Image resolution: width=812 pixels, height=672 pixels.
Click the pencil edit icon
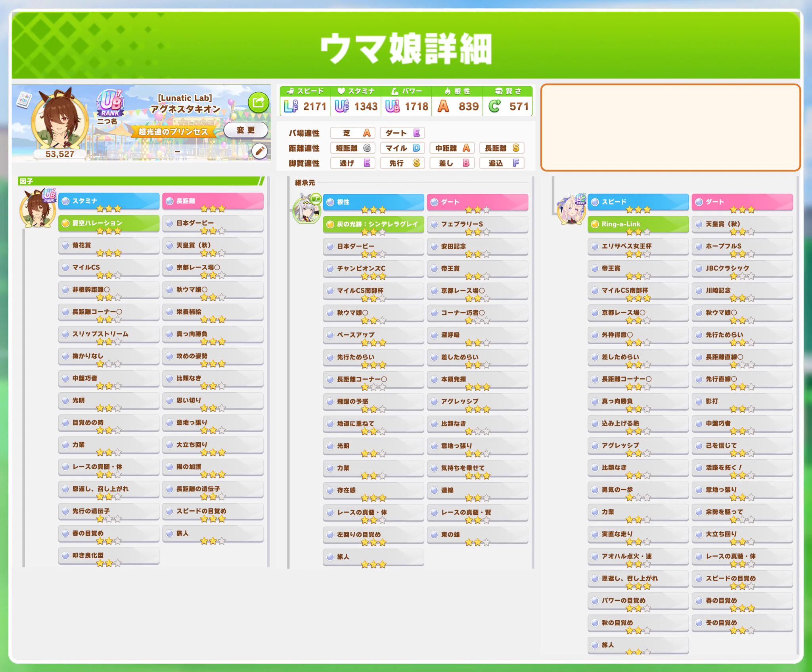pyautogui.click(x=260, y=151)
